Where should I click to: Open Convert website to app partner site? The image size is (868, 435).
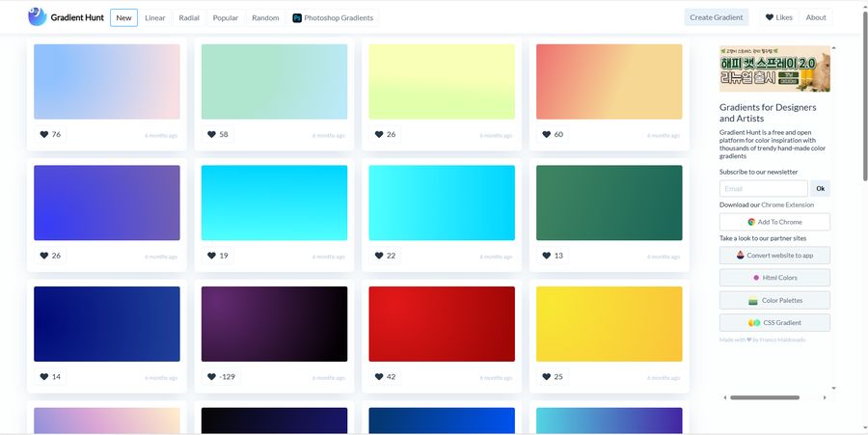(x=774, y=256)
